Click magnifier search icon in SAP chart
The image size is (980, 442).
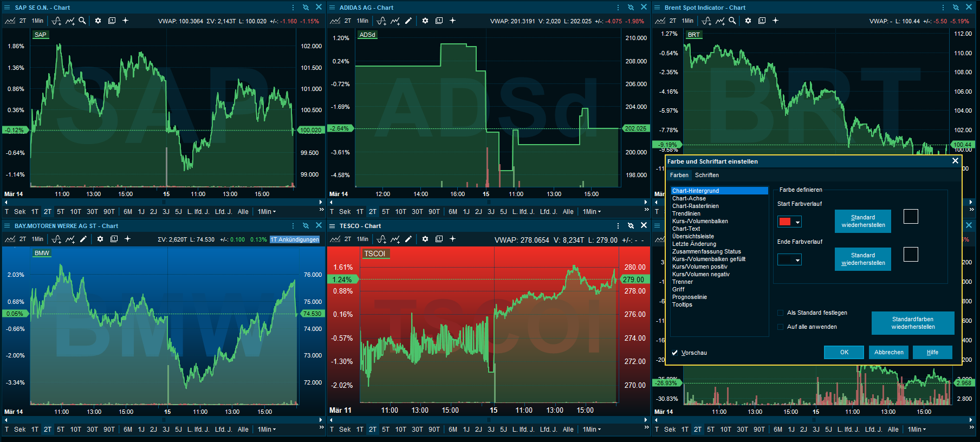(x=82, y=21)
